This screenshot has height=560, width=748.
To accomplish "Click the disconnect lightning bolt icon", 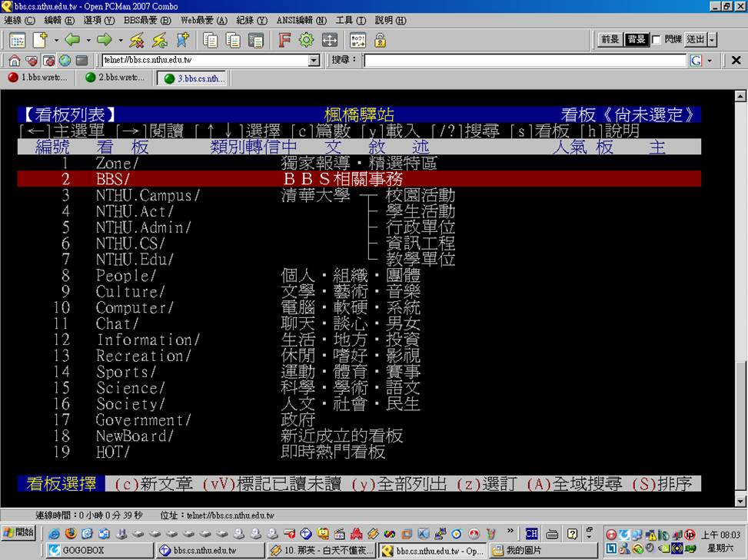I will (x=137, y=40).
